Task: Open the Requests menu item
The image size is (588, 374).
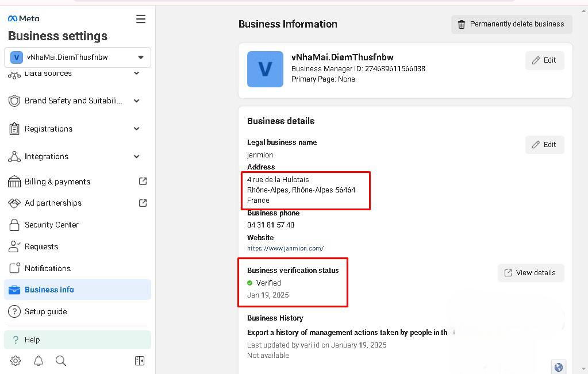Action: pos(78,246)
